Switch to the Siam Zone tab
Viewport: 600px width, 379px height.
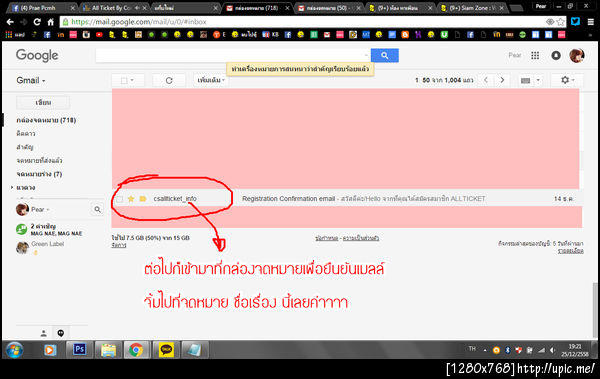pyautogui.click(x=472, y=8)
